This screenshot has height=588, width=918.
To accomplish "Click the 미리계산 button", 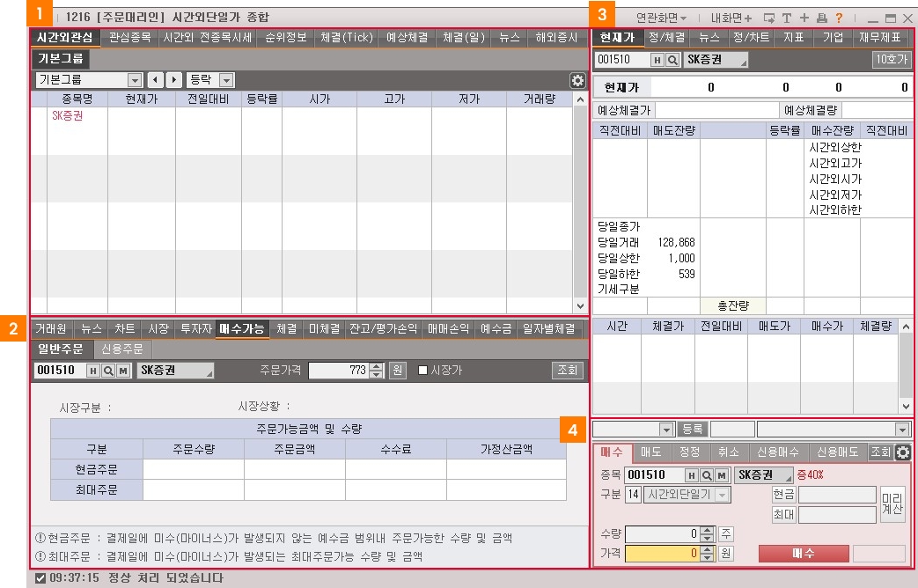I will click(x=892, y=504).
